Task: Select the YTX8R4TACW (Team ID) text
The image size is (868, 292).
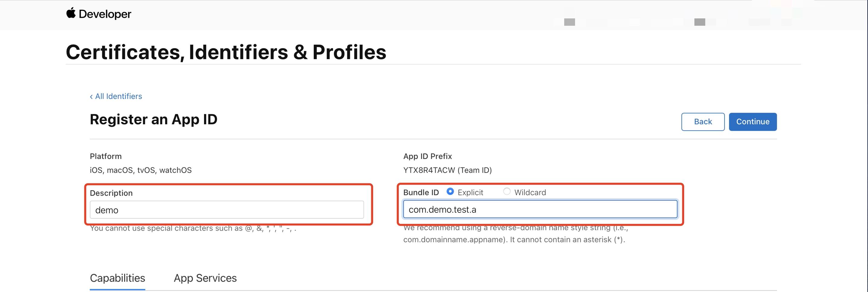Action: tap(448, 170)
